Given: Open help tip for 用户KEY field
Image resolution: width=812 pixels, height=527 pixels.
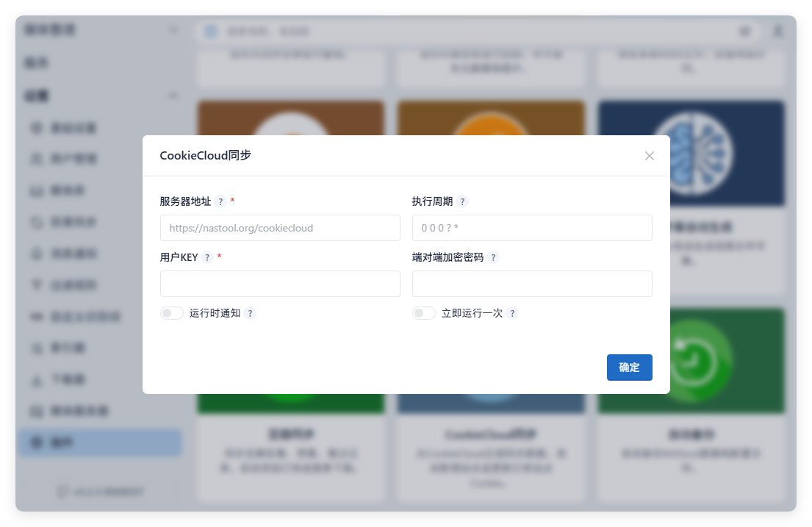Looking at the screenshot, I should [x=206, y=257].
